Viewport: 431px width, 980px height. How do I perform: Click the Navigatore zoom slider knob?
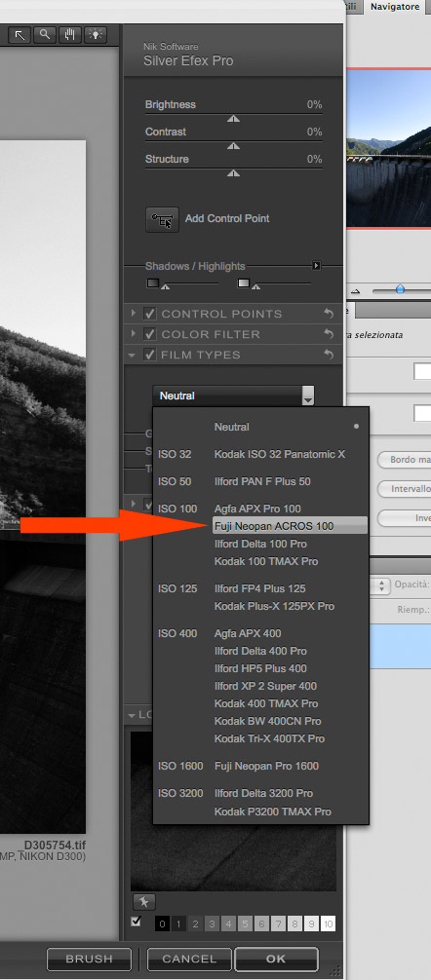[400, 289]
